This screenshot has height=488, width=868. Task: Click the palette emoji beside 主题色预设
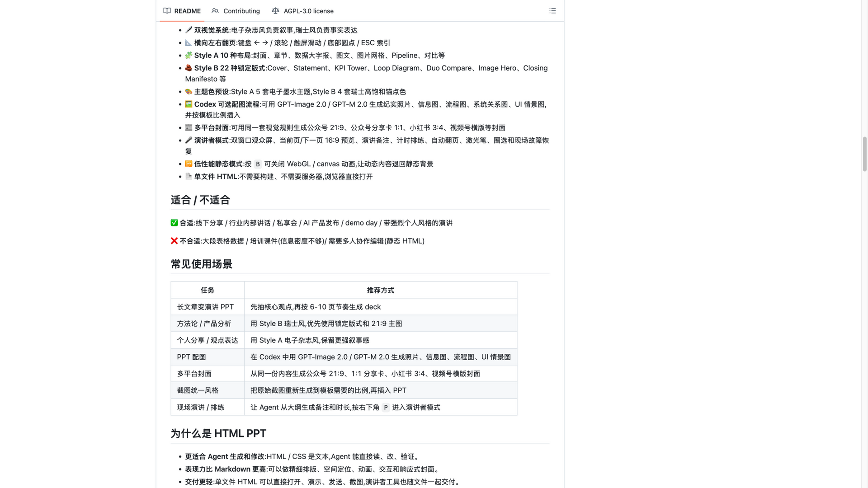[189, 91]
